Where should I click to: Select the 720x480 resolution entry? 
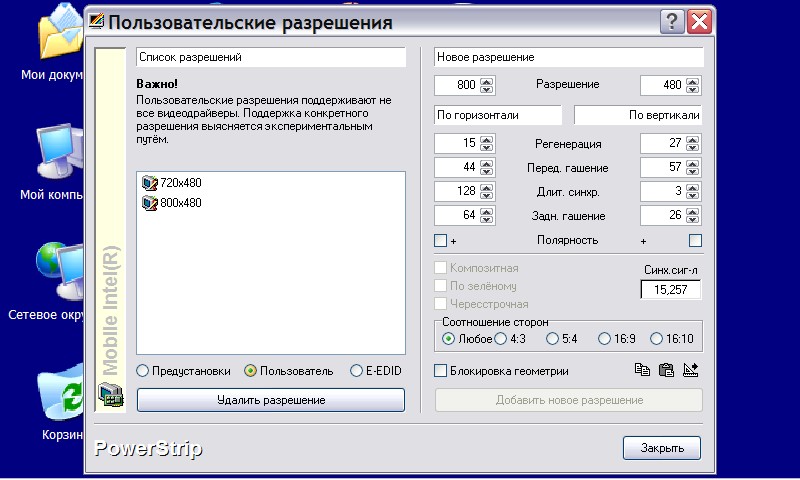[180, 183]
